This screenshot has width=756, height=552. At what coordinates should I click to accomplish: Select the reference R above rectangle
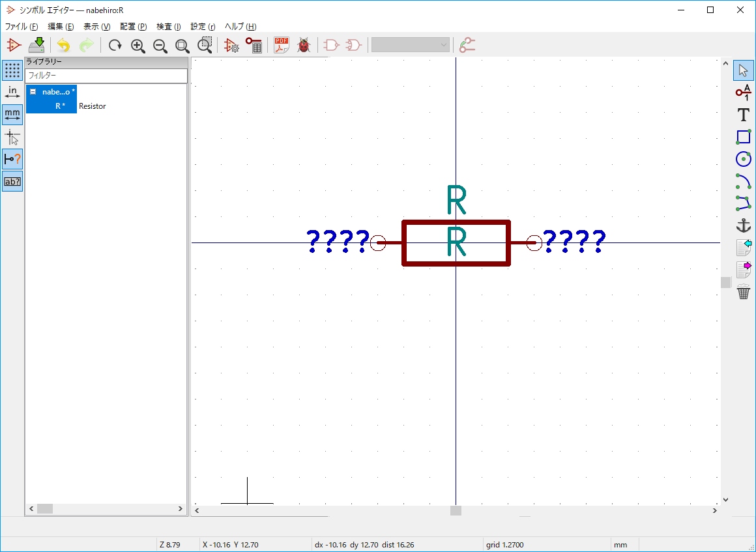pos(456,200)
